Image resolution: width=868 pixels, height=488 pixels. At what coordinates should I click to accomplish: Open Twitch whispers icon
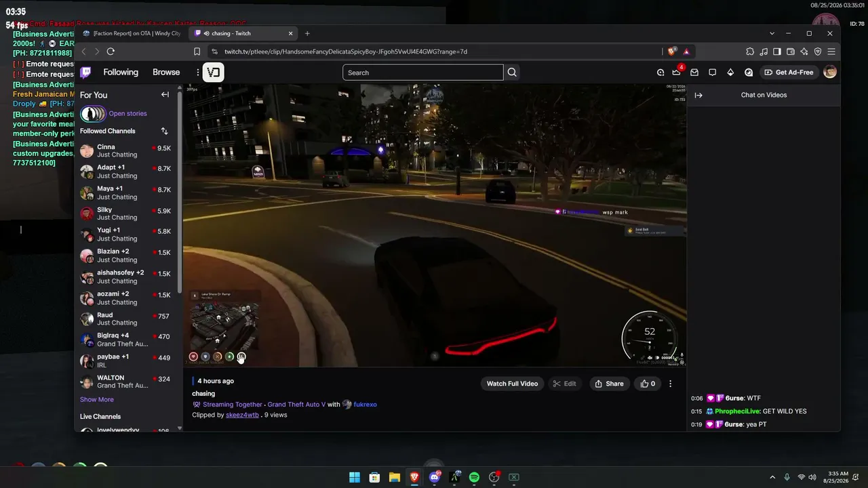point(712,73)
